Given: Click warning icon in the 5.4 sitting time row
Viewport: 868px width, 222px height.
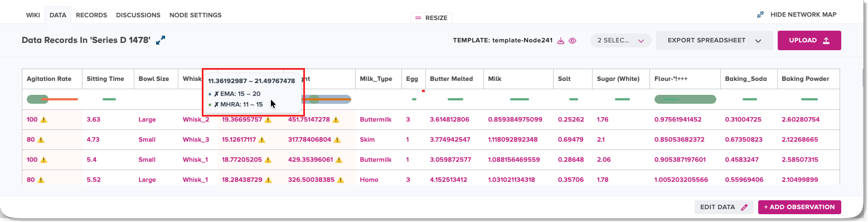Looking at the screenshot, I should pos(43,160).
